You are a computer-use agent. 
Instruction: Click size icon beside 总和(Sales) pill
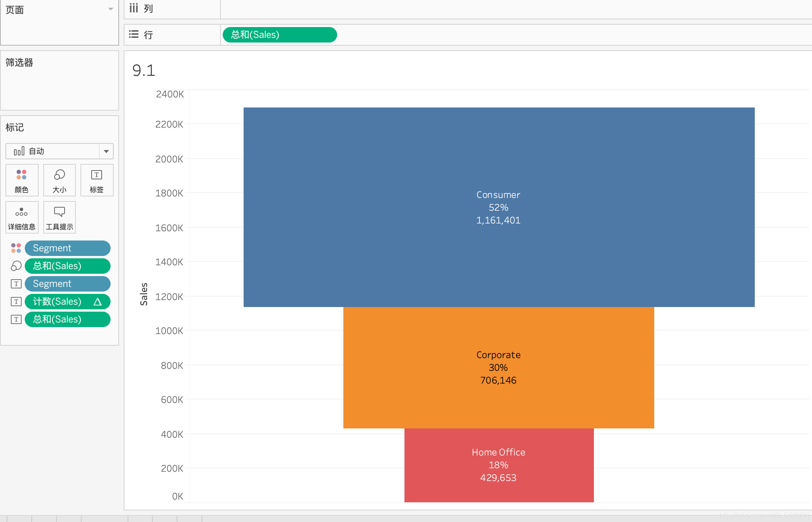point(16,266)
